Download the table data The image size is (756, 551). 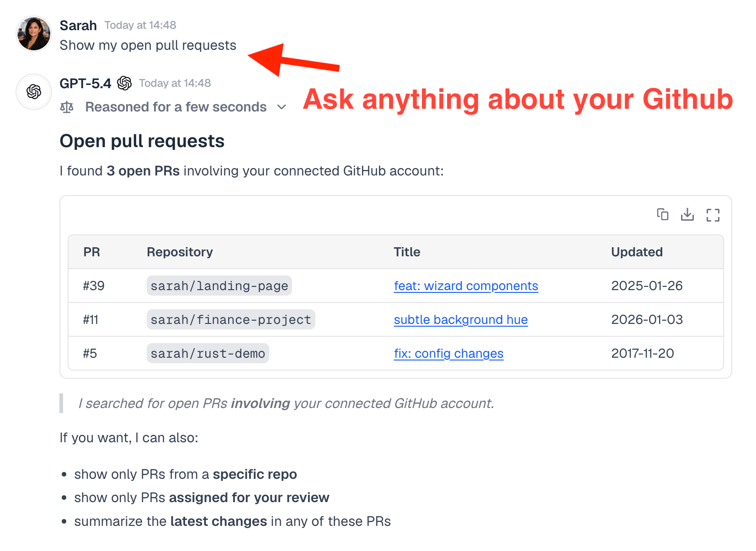(x=687, y=215)
